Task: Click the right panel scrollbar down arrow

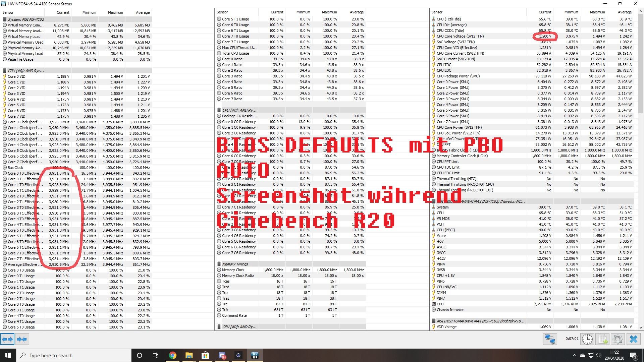Action: tap(641, 328)
